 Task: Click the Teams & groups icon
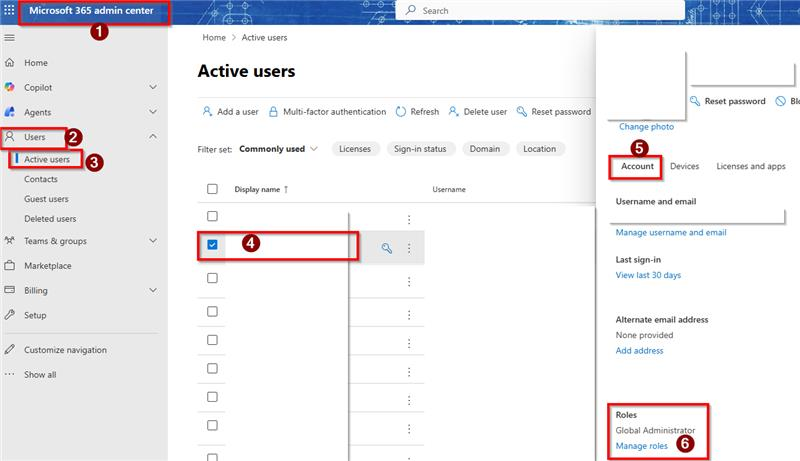click(x=9, y=241)
